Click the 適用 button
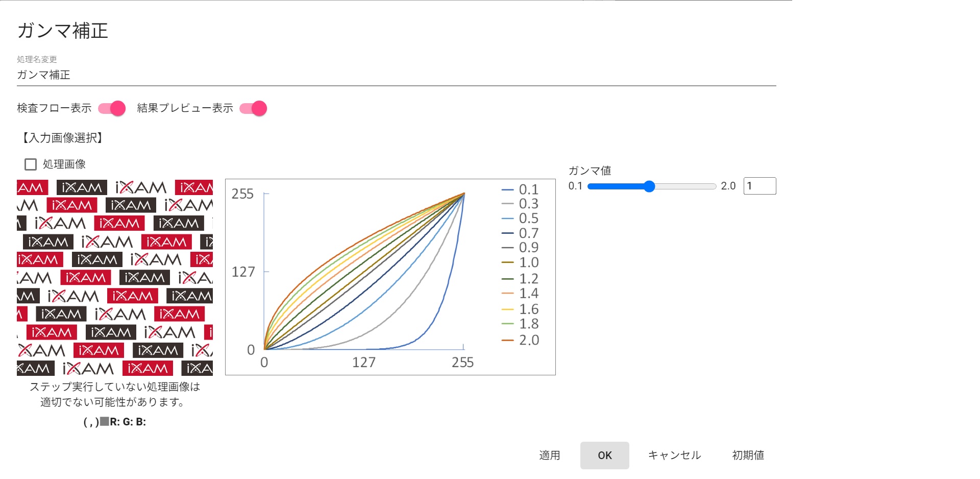 (549, 455)
